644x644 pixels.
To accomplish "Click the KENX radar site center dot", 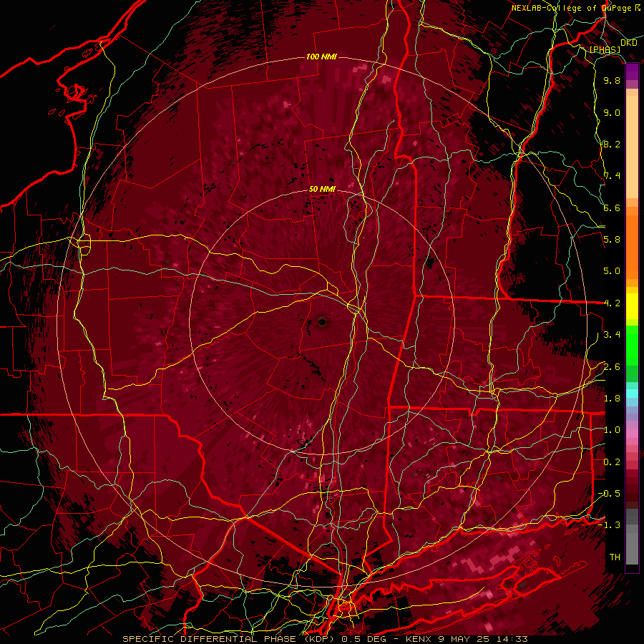I will (x=322, y=322).
